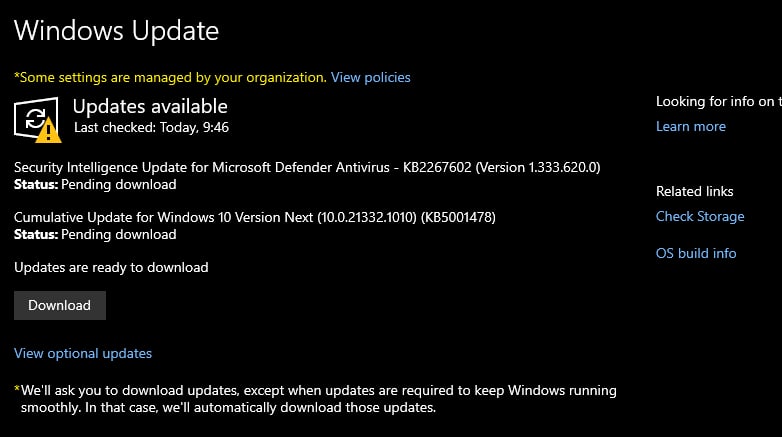The image size is (782, 437).
Task: Select the Cumulative Update KB5001478 entry
Action: [255, 218]
